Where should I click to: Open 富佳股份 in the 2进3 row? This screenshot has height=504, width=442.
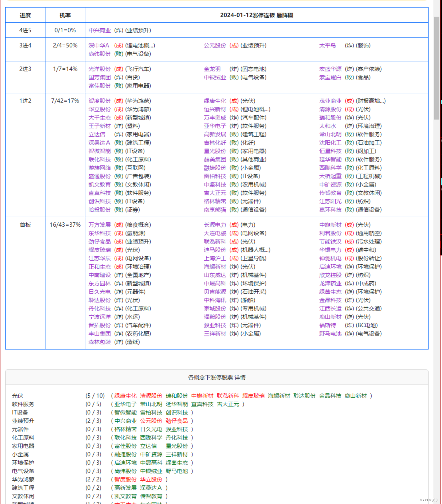[x=100, y=86]
